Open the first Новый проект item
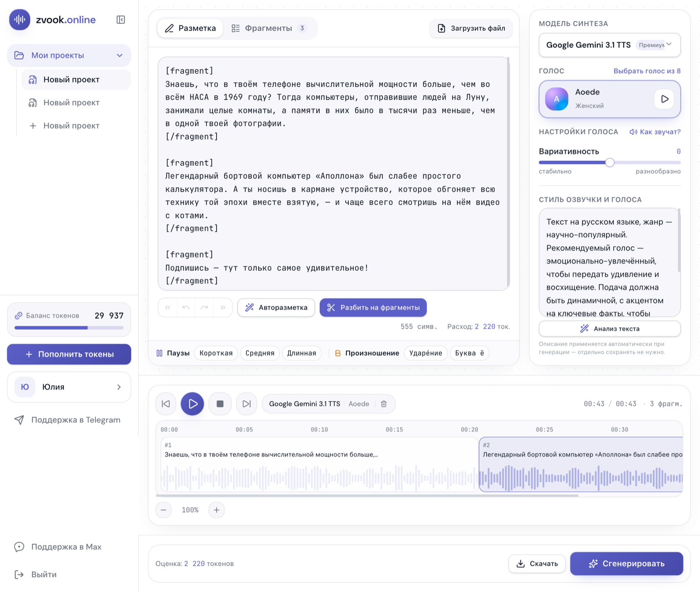Viewport: 700px width, 592px height. (x=76, y=80)
